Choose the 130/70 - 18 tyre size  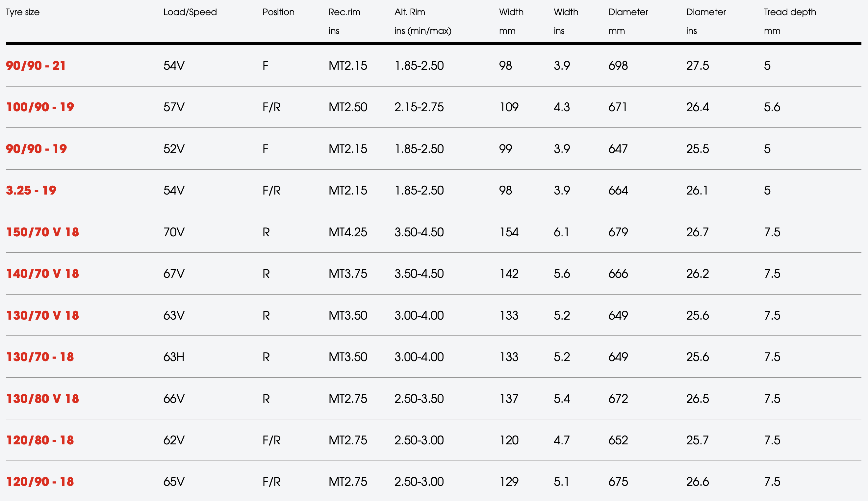40,357
